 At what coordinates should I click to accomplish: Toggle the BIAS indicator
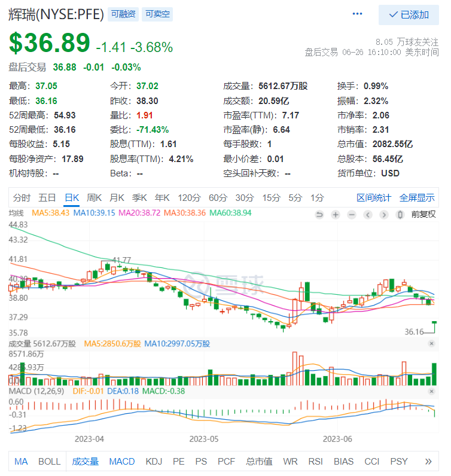click(x=343, y=462)
